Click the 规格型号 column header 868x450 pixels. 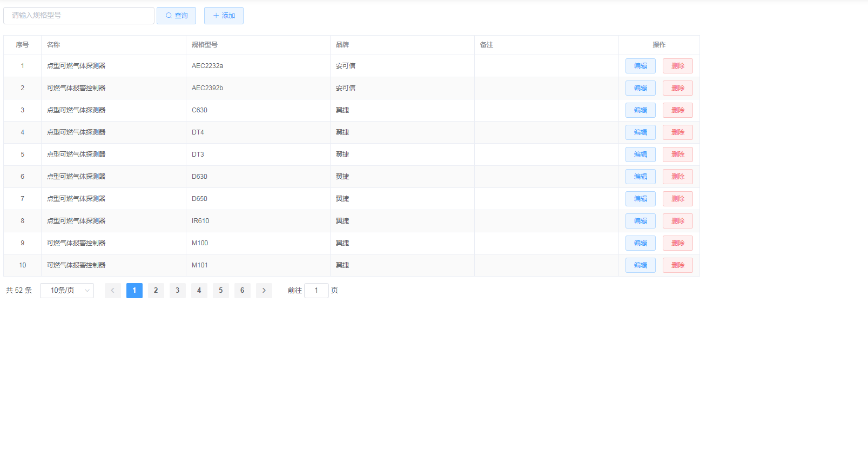click(x=205, y=45)
